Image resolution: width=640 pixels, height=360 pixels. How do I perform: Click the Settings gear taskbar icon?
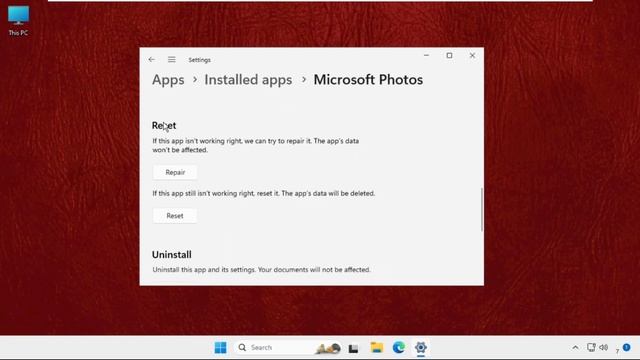click(421, 348)
